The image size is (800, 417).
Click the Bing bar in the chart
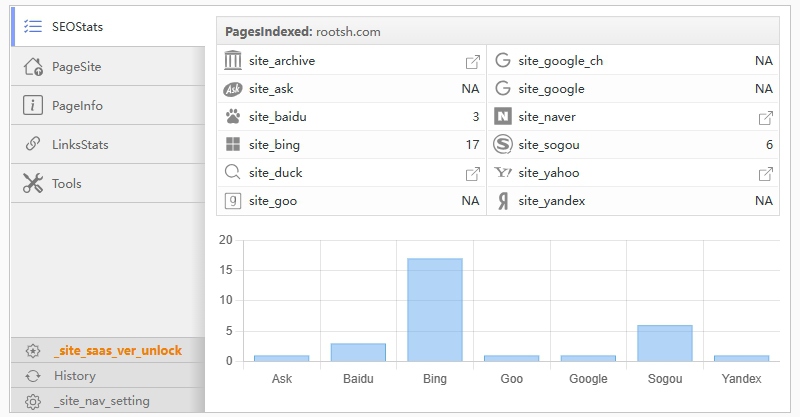[435, 309]
